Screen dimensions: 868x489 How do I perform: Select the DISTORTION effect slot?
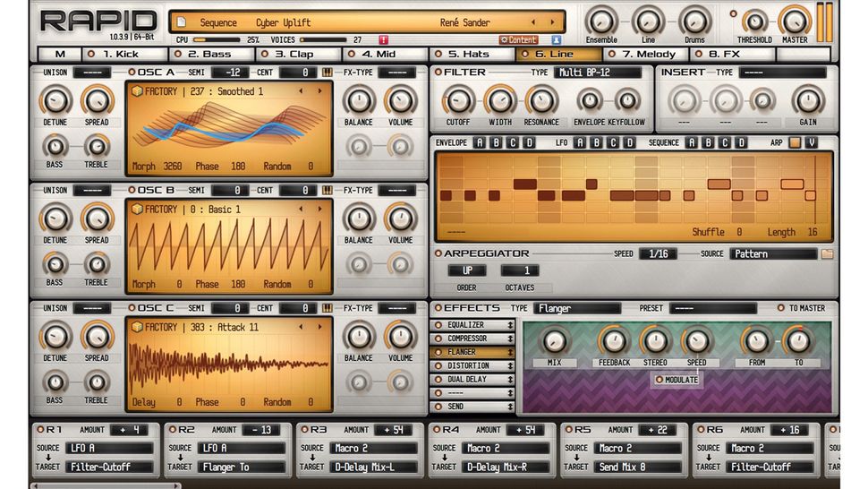click(472, 365)
